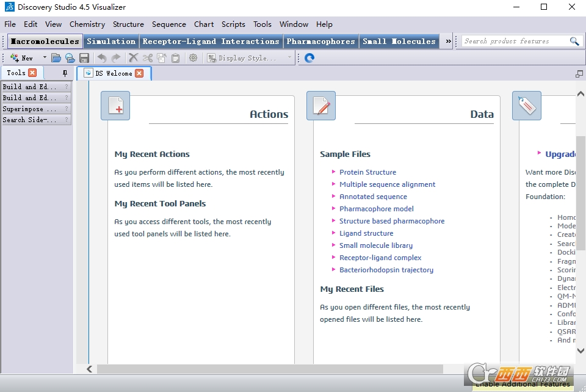The width and height of the screenshot is (586, 392).
Task: Click the Open folder icon
Action: [x=56, y=58]
